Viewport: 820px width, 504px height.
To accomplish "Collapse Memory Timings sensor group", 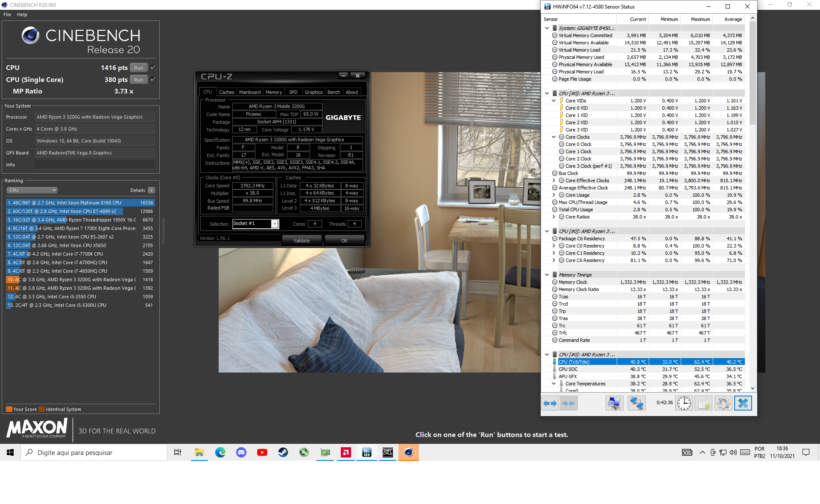I will [x=547, y=275].
